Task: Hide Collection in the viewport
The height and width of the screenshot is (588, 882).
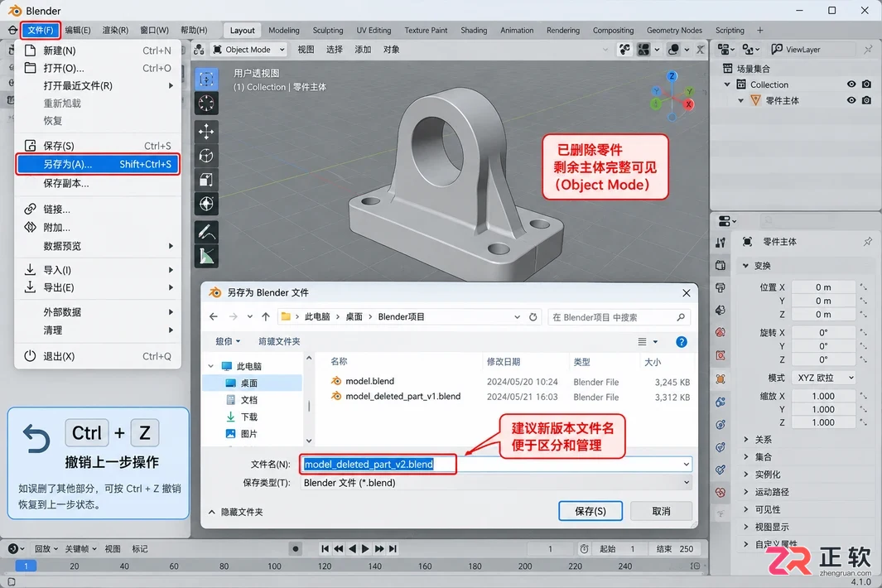Action: 851,84
